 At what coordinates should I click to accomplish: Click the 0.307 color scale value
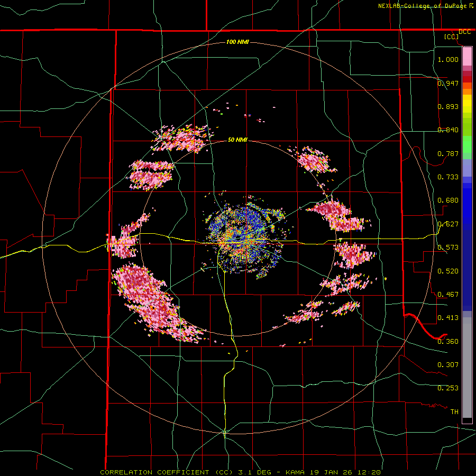click(x=448, y=364)
